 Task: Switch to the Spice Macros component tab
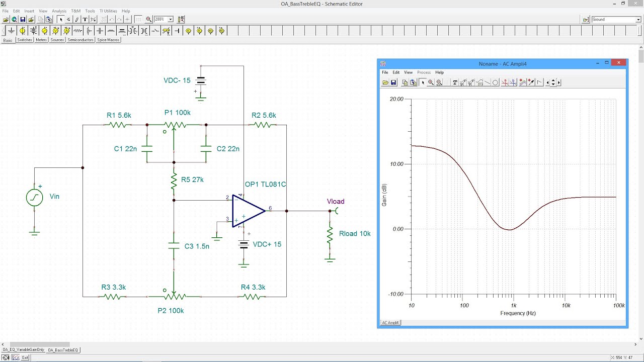(x=108, y=40)
